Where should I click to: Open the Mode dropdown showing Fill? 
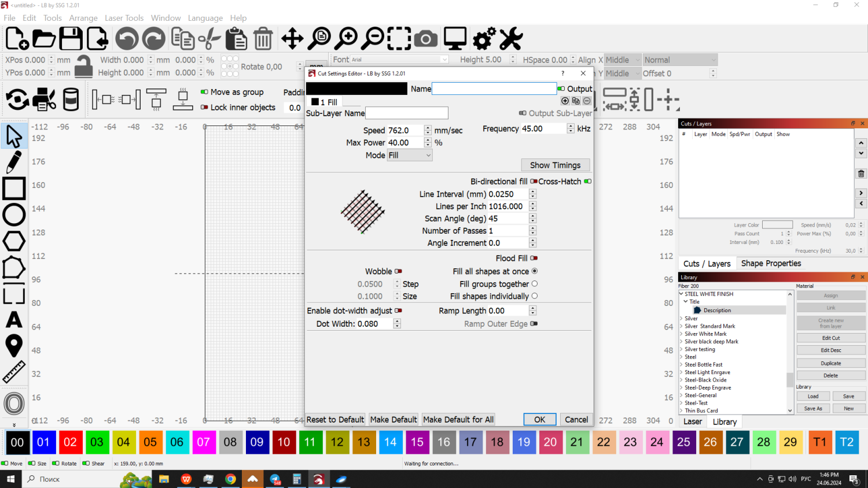(x=410, y=156)
